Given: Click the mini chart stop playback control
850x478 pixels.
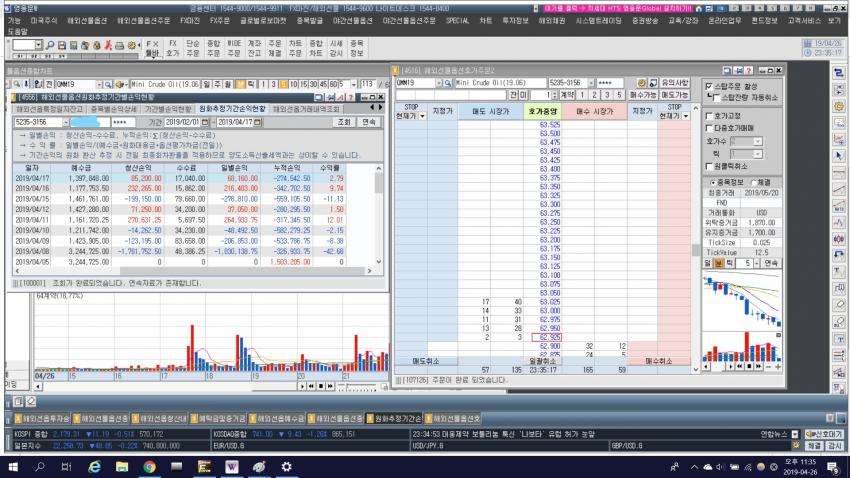Looking at the screenshot, I should click(x=749, y=367).
